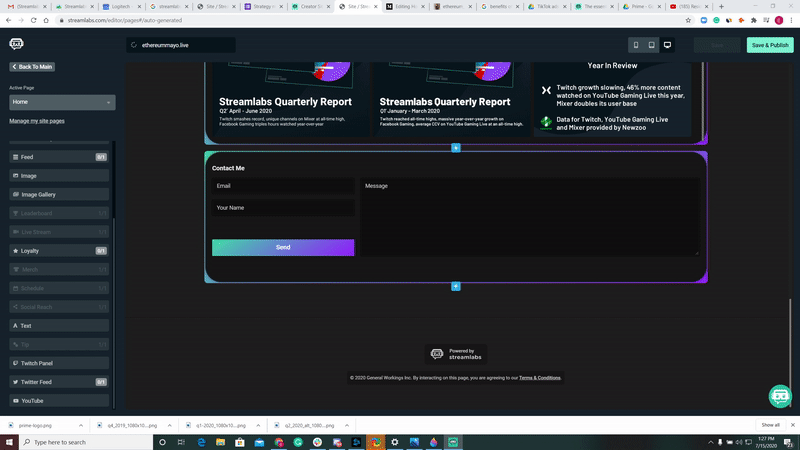Click the ethereummayo.live site address field
Screen dimensions: 800x450
[x=181, y=45]
